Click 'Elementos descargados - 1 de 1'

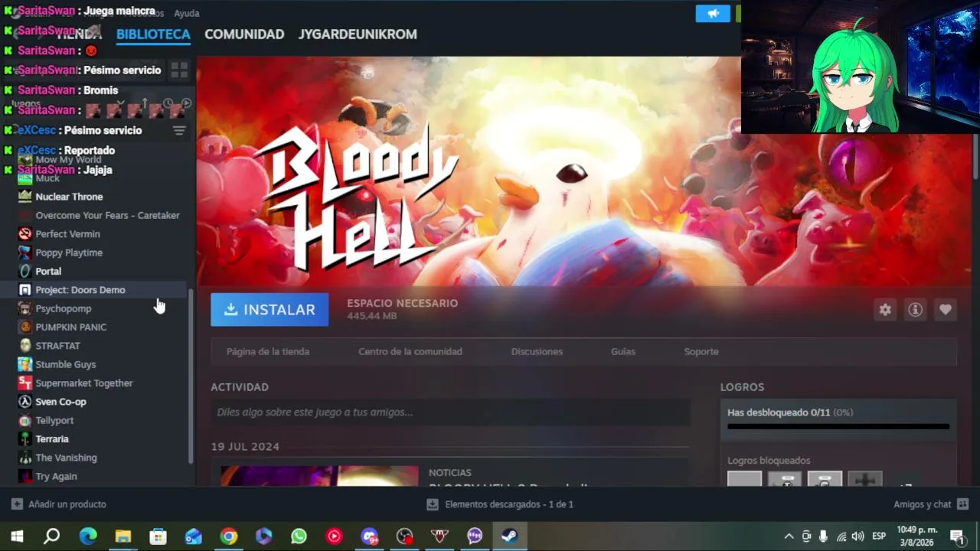tap(509, 504)
